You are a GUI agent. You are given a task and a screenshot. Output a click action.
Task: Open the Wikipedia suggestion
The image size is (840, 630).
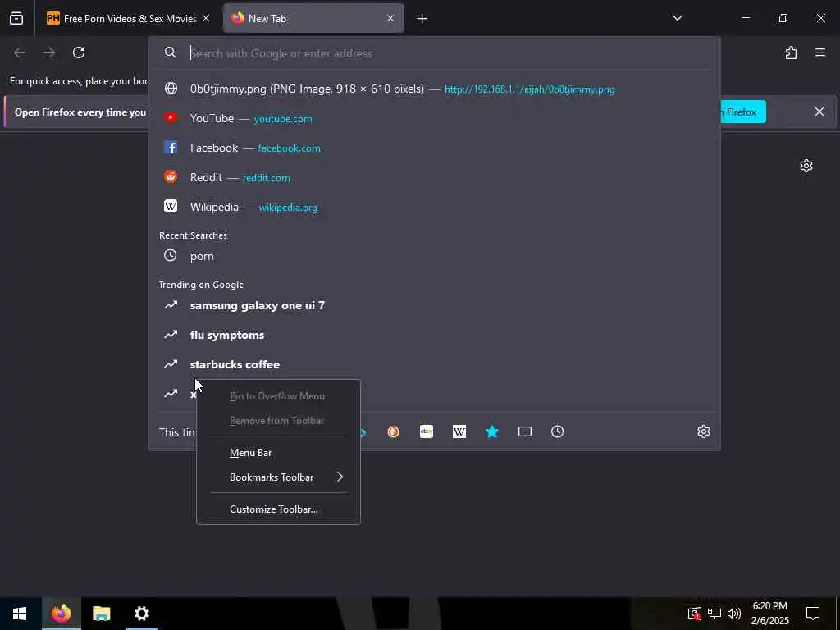pyautogui.click(x=436, y=207)
